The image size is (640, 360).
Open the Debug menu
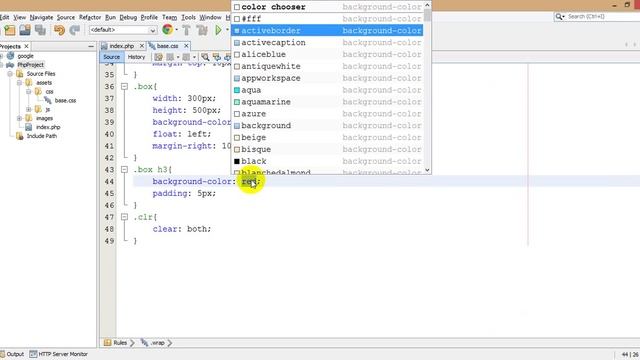point(128,17)
